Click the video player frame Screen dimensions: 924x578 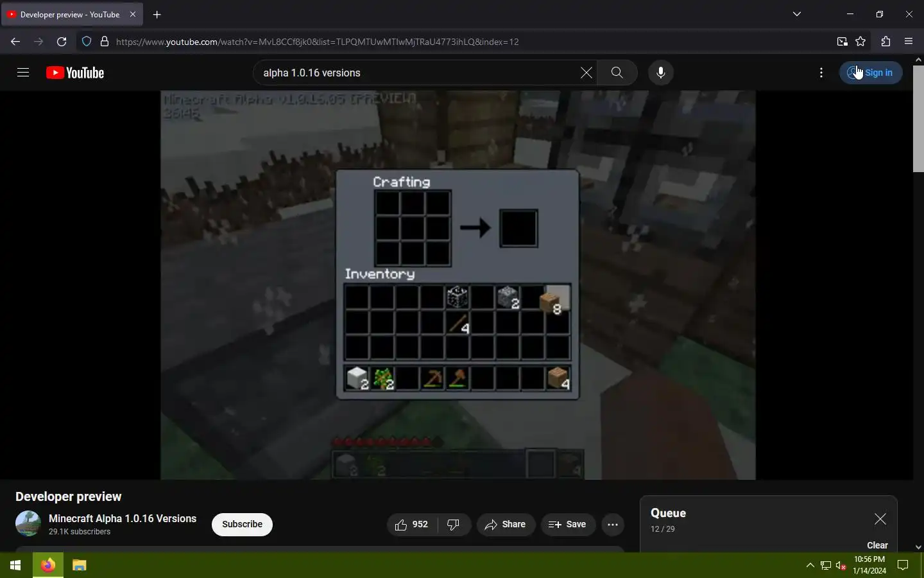pyautogui.click(x=458, y=285)
